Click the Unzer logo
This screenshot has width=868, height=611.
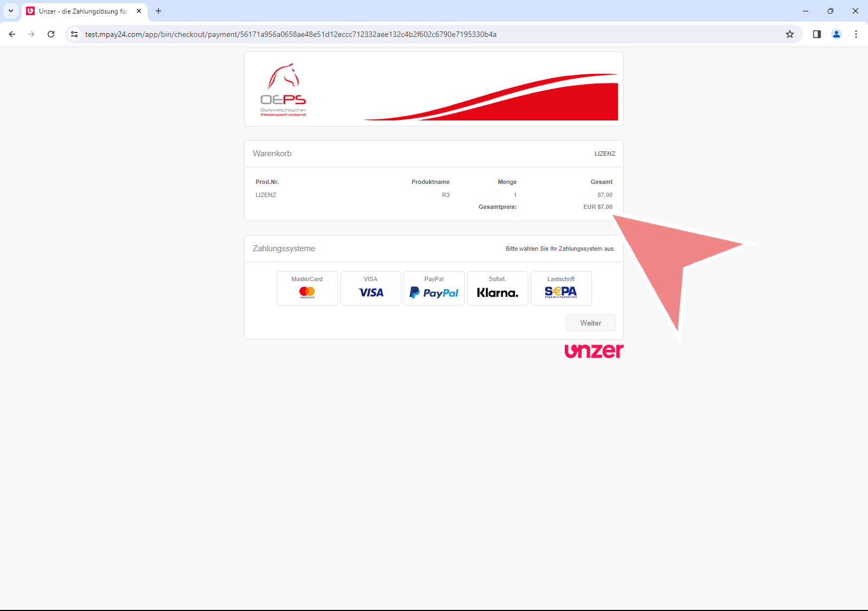(x=593, y=351)
